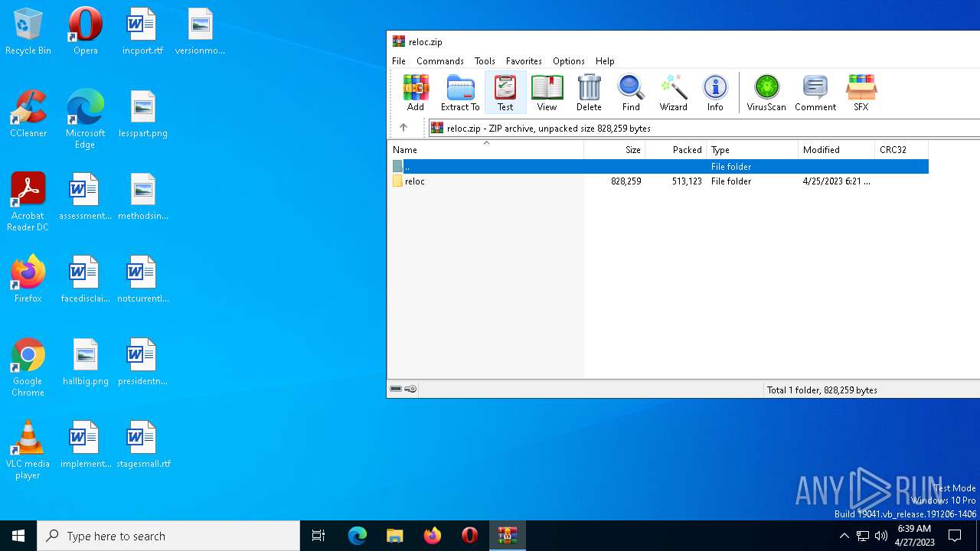Show hidden tray icons chevron
The image size is (980, 551).
(x=844, y=536)
